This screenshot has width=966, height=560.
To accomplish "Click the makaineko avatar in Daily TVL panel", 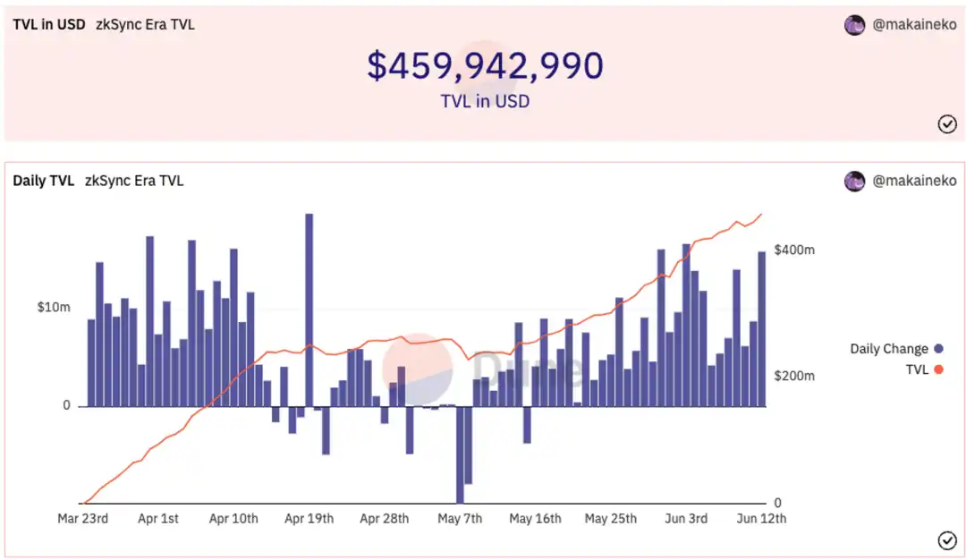I will pos(854,181).
